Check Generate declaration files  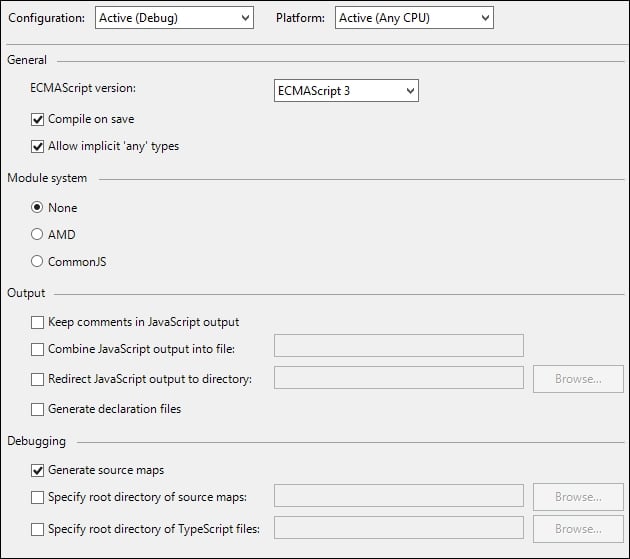(38, 409)
